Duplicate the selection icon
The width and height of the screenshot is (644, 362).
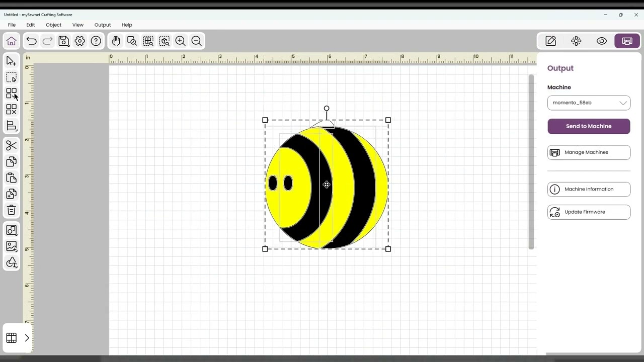click(x=11, y=194)
